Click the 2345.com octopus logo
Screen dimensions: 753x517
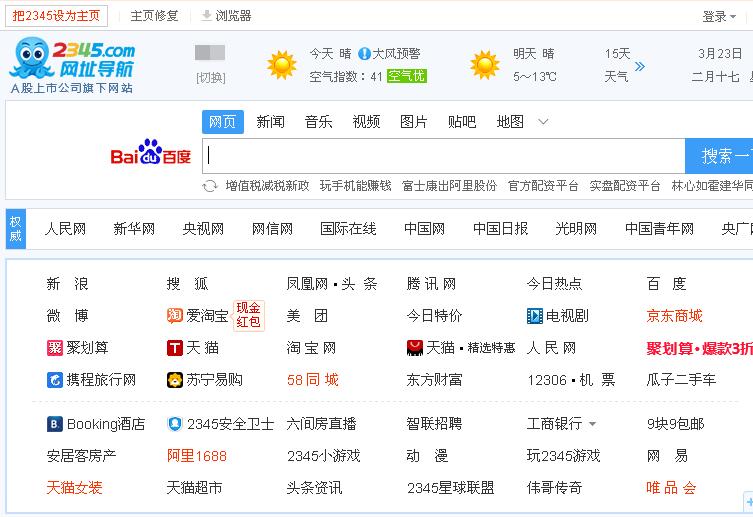click(x=72, y=64)
